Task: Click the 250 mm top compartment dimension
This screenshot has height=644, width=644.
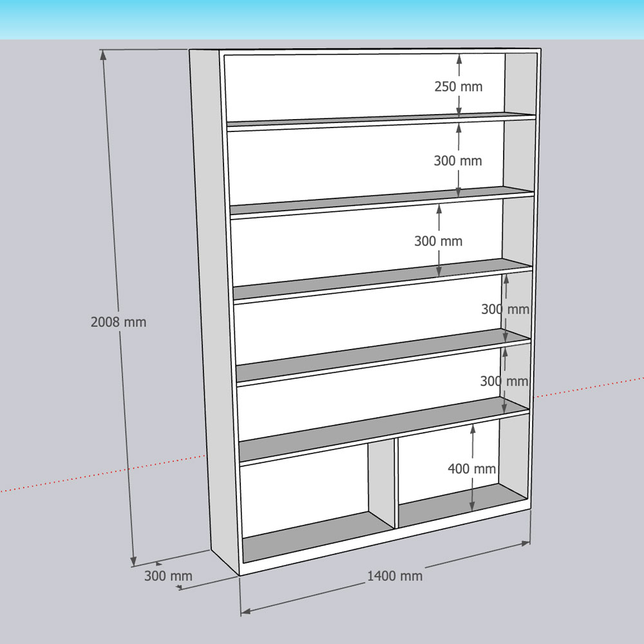Action: click(x=458, y=86)
